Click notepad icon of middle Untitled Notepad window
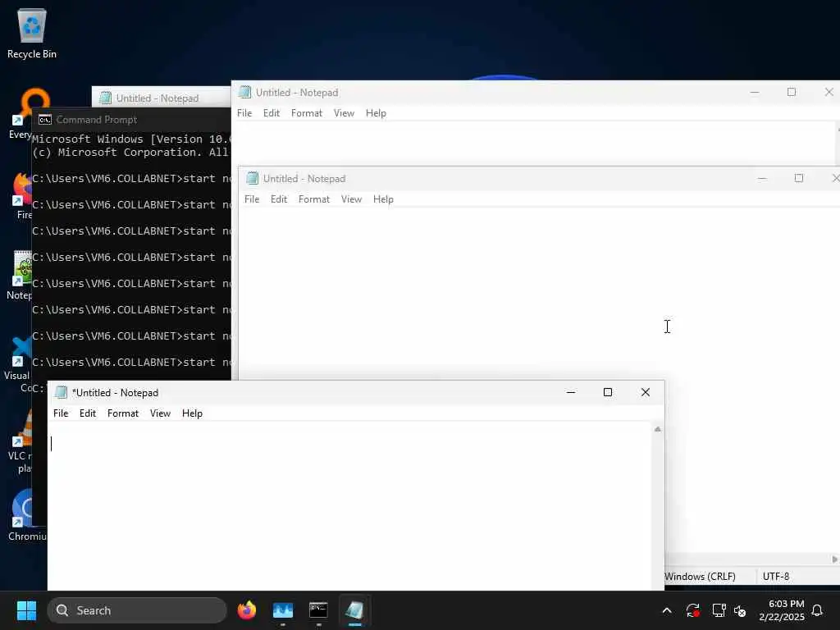840x630 pixels. pyautogui.click(x=252, y=178)
